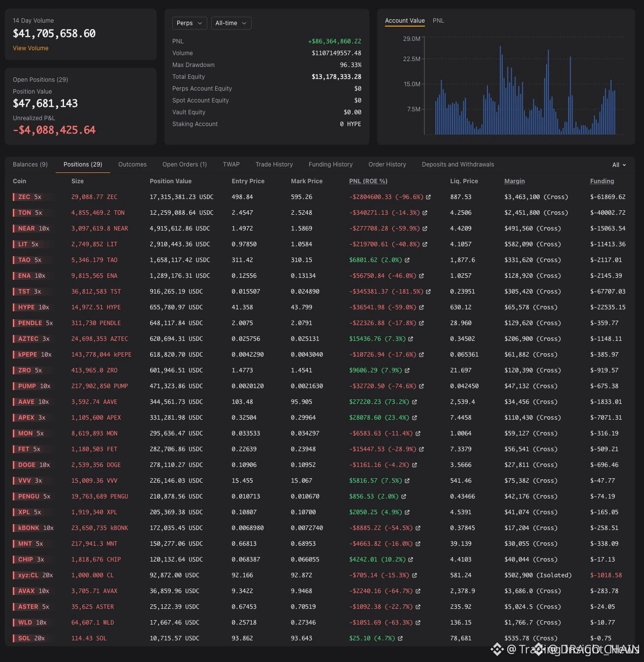Click the share PNL icon in PENDLE row
Viewport: 644px width, 662px height.
click(x=421, y=323)
